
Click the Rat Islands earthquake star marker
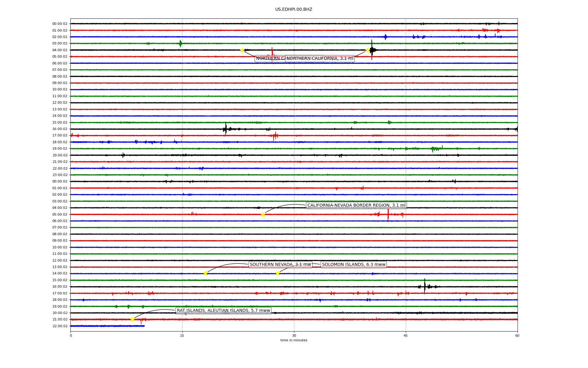coord(132,319)
